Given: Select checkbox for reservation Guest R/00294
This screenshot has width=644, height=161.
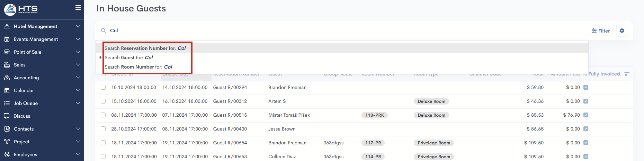Looking at the screenshot, I should click(103, 87).
